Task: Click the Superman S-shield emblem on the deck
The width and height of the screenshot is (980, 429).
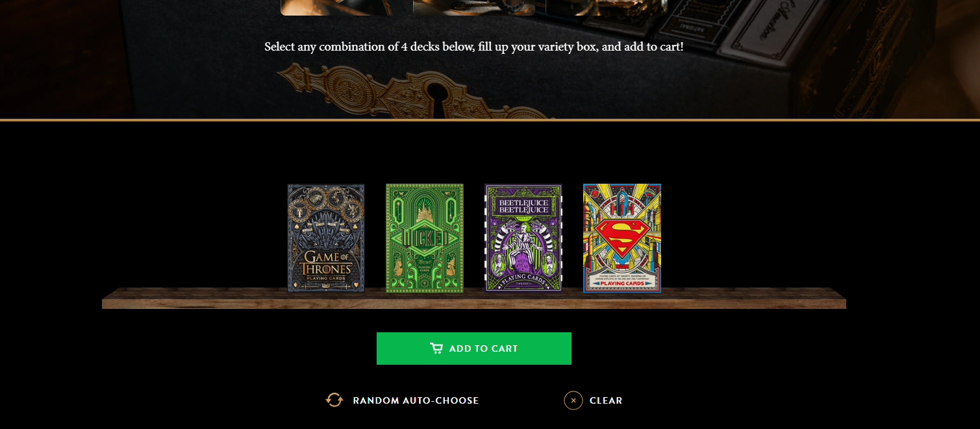Action: (622, 238)
